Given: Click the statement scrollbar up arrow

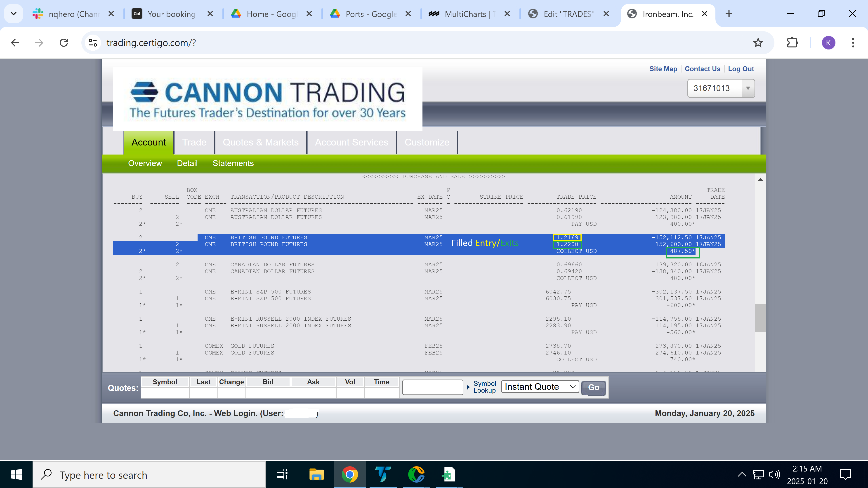Looking at the screenshot, I should (760, 180).
